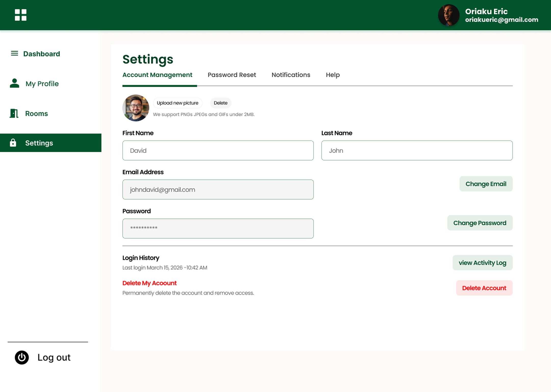Click the profile photo thumbnail in settings
Screen dimensions: 551x392
click(136, 108)
